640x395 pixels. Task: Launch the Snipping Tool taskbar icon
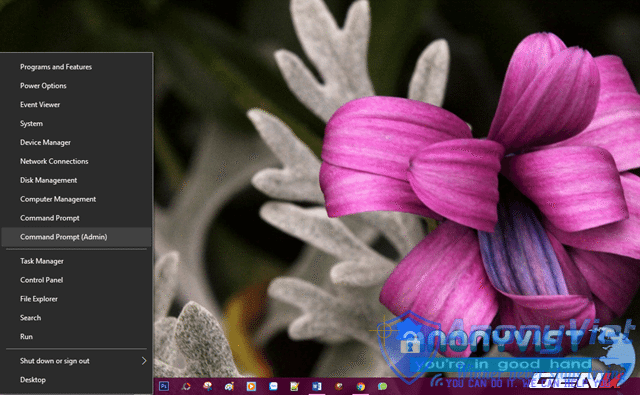tap(208, 386)
